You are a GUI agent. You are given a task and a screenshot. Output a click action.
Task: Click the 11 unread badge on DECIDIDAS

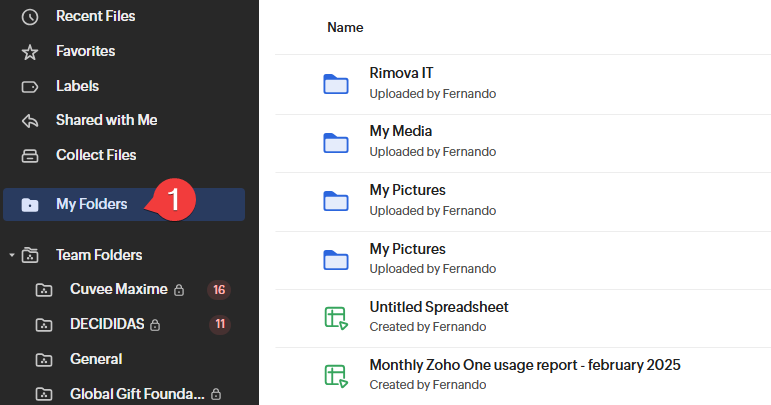pyautogui.click(x=219, y=325)
